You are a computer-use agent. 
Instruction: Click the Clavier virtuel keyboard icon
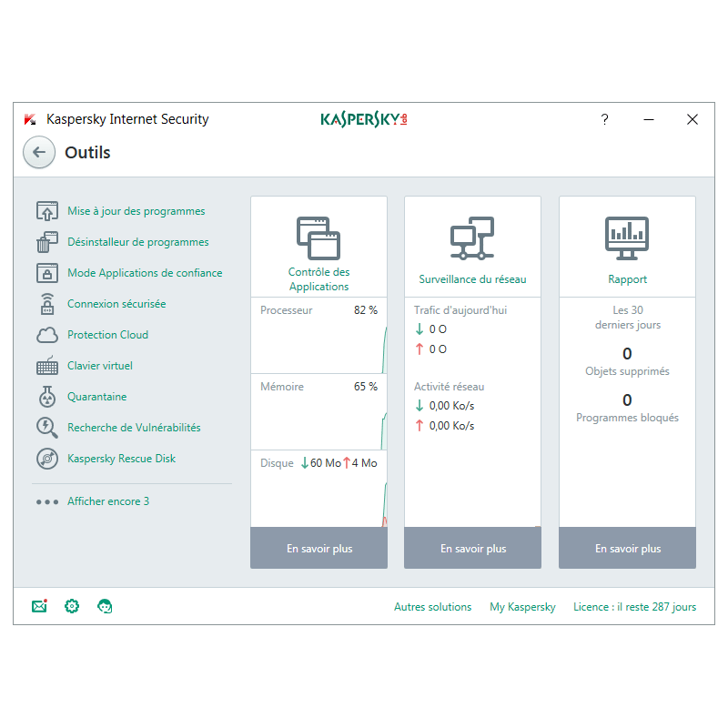47,366
